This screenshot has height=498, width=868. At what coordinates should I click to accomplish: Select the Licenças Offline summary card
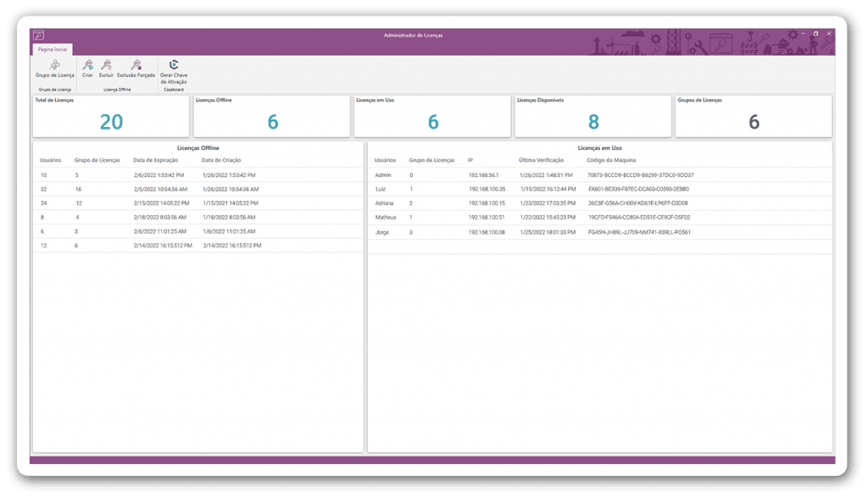[x=272, y=116]
